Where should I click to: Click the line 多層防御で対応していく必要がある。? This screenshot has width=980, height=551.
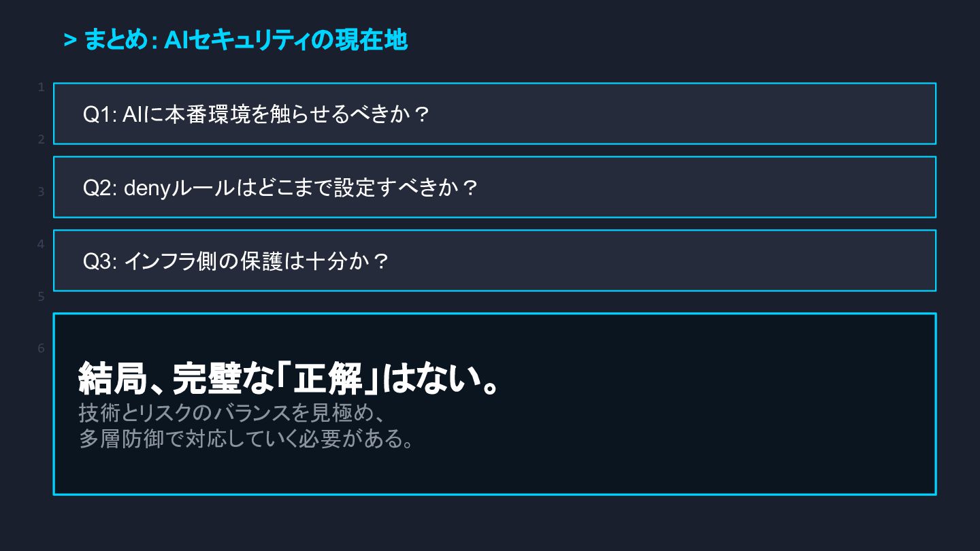pyautogui.click(x=246, y=439)
